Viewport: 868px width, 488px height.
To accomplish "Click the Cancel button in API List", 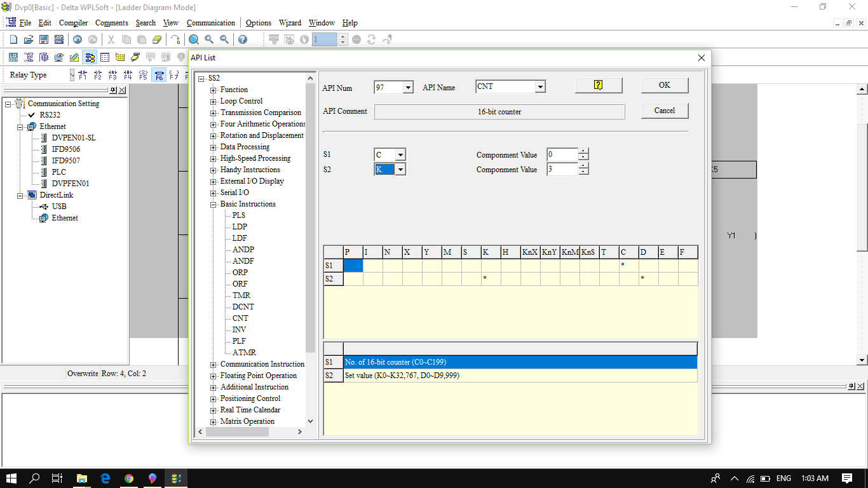I will point(664,110).
